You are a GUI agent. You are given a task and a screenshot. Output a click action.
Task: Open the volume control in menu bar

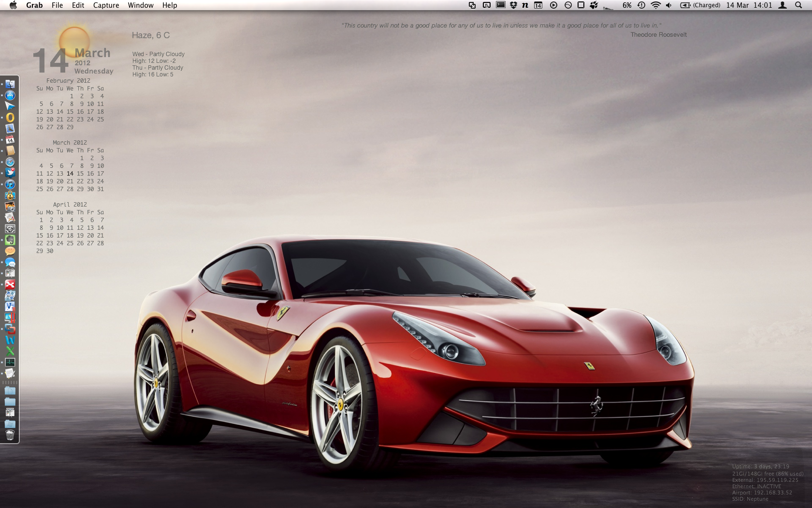pyautogui.click(x=669, y=5)
